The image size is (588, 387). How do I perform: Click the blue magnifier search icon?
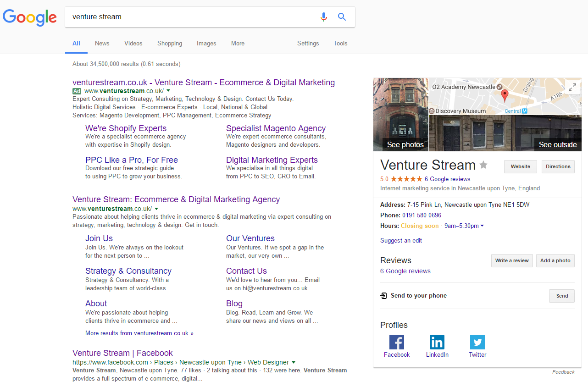click(342, 17)
